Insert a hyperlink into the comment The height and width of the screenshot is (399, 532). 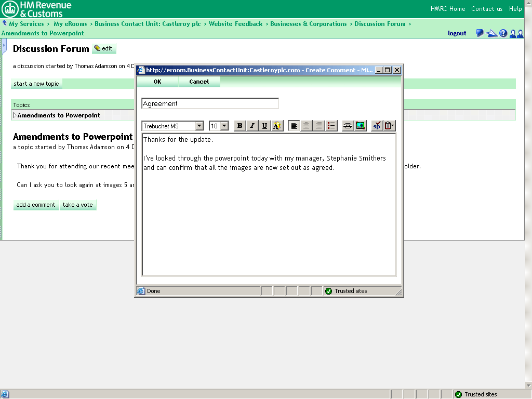[348, 126]
